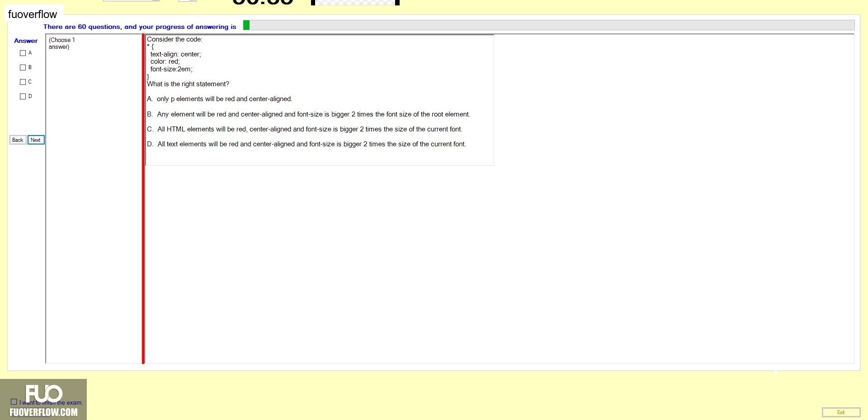Click 'What is the right statement?' text

(x=188, y=84)
